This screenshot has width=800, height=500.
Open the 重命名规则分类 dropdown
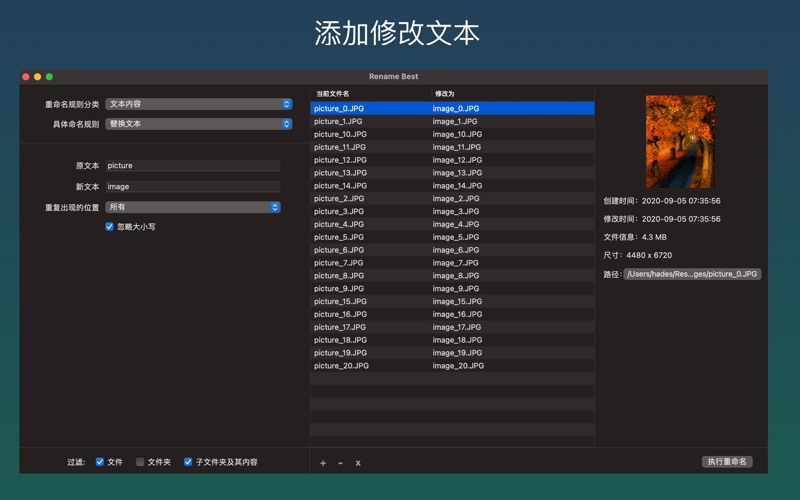pyautogui.click(x=198, y=104)
